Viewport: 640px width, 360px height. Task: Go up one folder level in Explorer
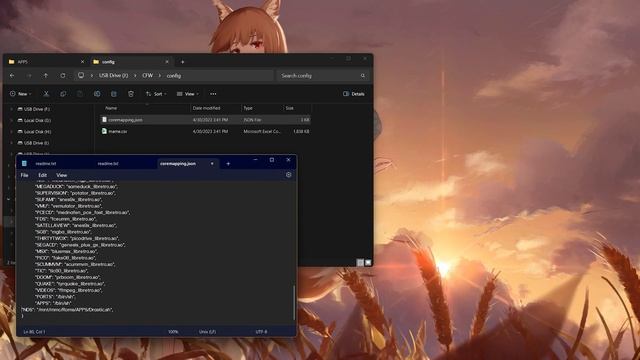[46, 76]
